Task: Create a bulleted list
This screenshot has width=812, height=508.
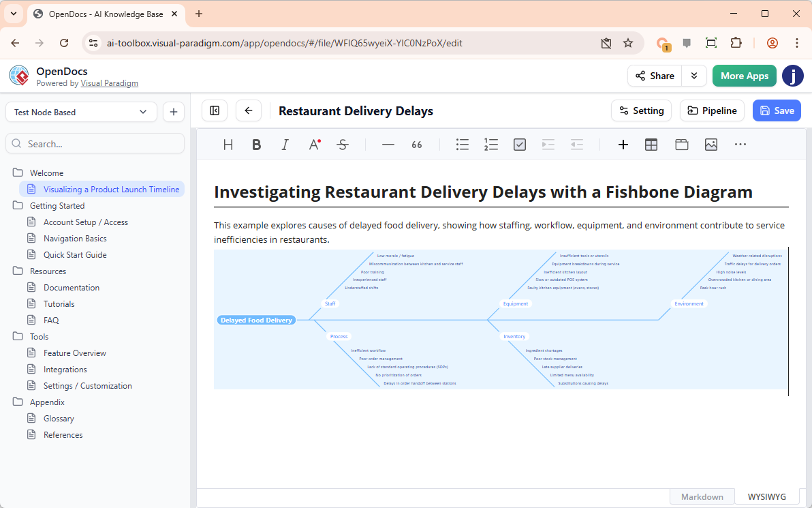Action: coord(463,145)
